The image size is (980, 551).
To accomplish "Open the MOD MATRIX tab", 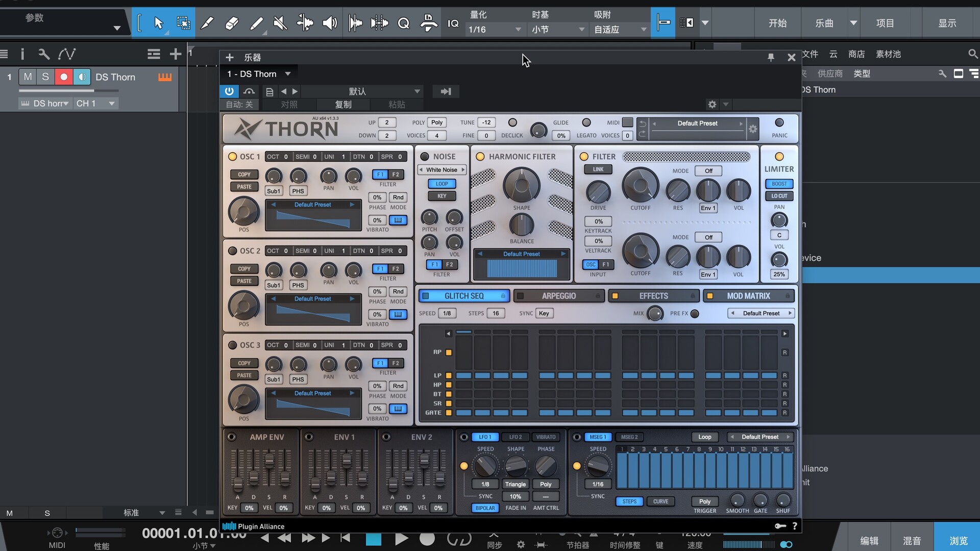I will pos(748,296).
